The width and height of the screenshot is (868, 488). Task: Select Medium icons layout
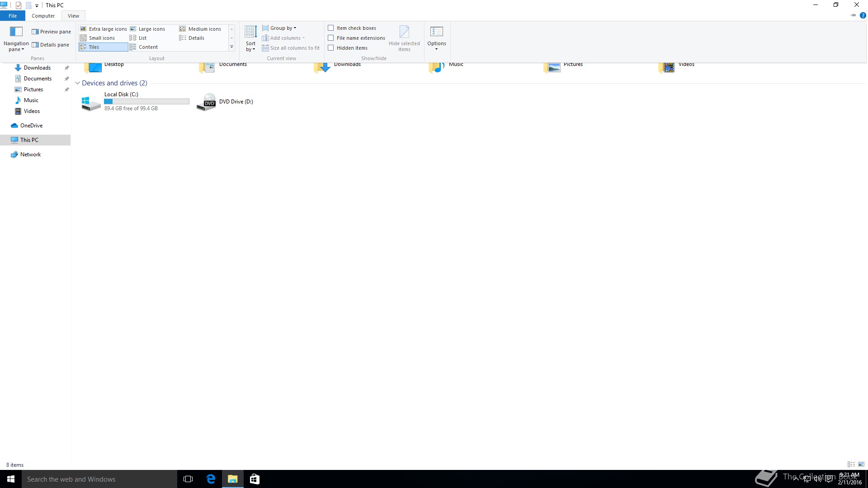(200, 29)
